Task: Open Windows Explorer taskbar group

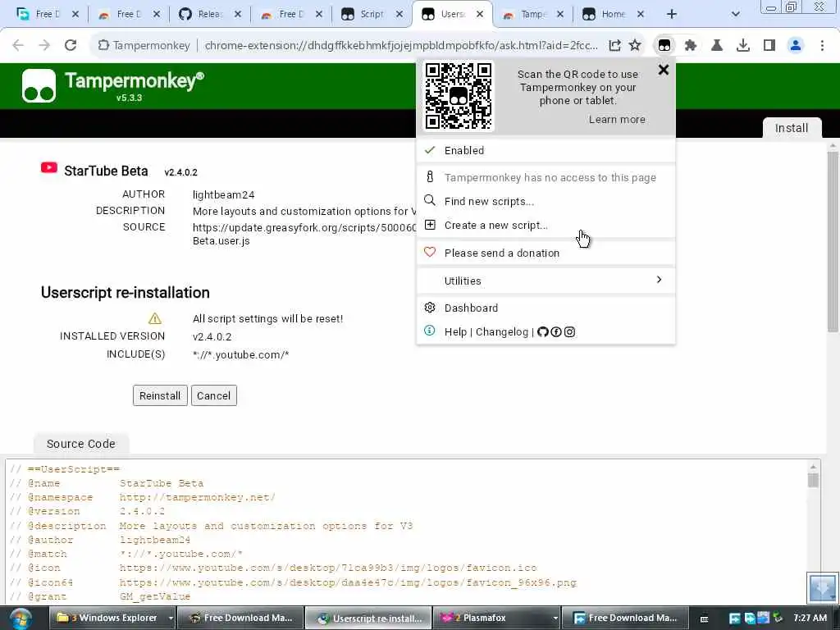Action: point(107,619)
